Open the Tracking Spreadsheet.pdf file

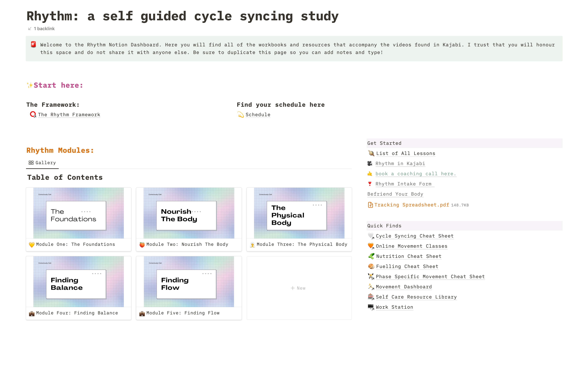[x=411, y=205]
